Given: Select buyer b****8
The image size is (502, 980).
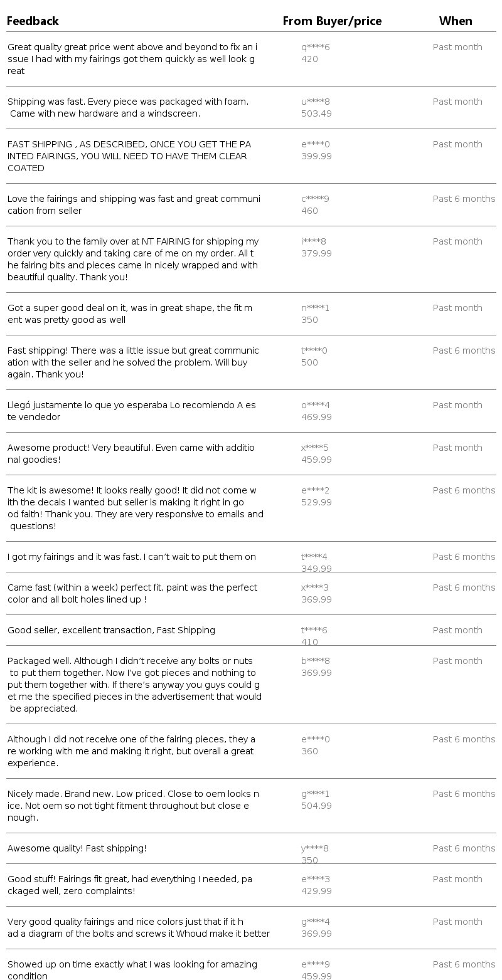Looking at the screenshot, I should click(315, 661).
